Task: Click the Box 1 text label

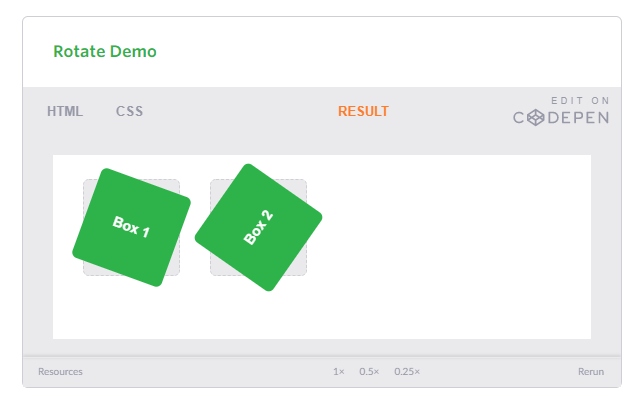Action: (x=131, y=227)
